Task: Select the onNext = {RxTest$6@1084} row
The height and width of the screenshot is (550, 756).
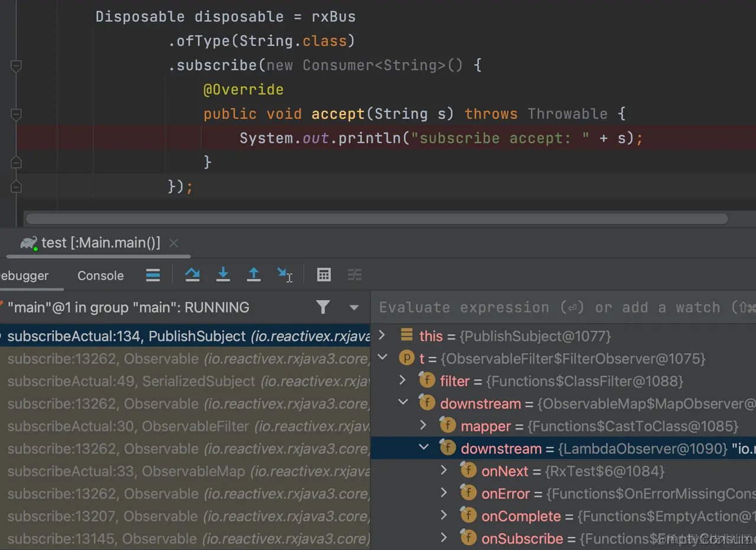Action: 563,471
